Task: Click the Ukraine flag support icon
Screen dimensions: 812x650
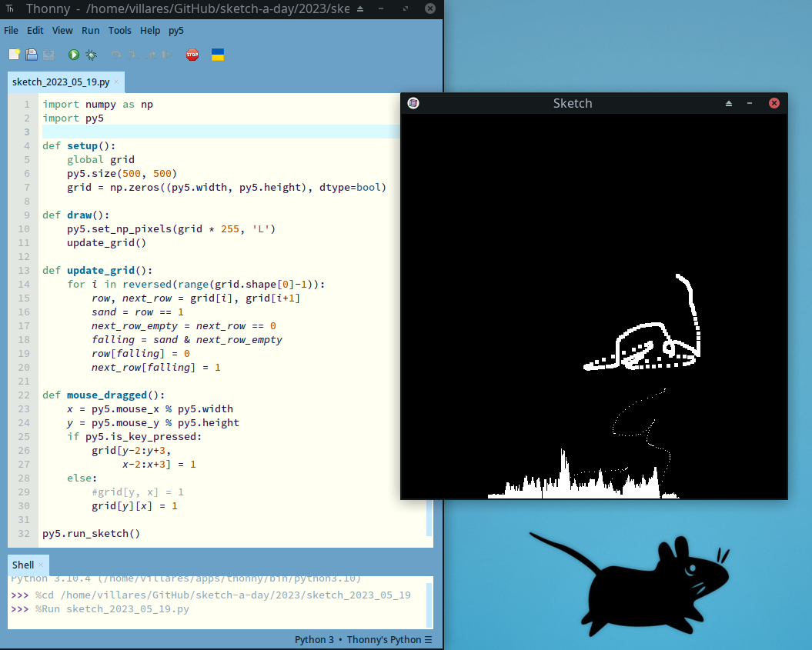Action: point(218,55)
